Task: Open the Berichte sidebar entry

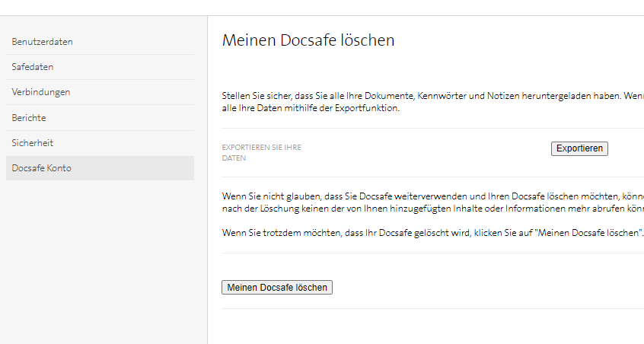Action: [29, 118]
